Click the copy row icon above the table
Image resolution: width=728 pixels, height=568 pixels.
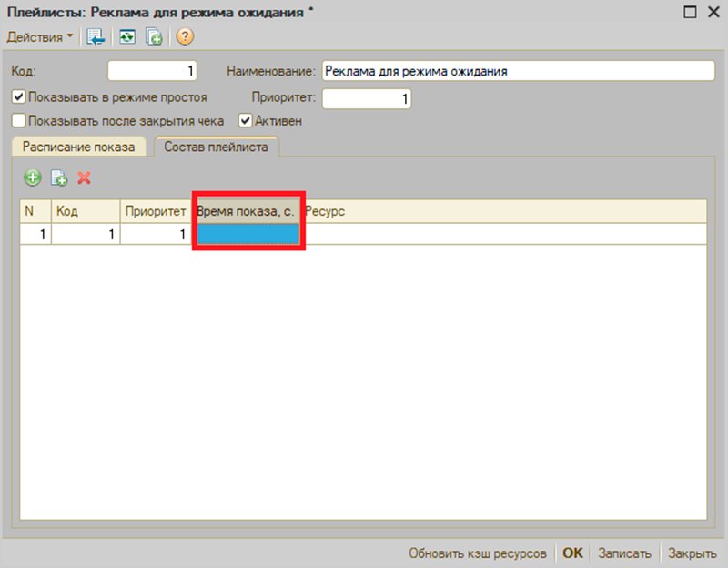[x=59, y=177]
